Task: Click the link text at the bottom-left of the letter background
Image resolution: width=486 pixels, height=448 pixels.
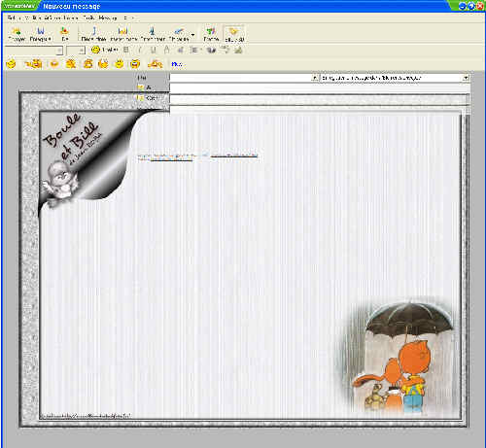Action: pos(86,416)
